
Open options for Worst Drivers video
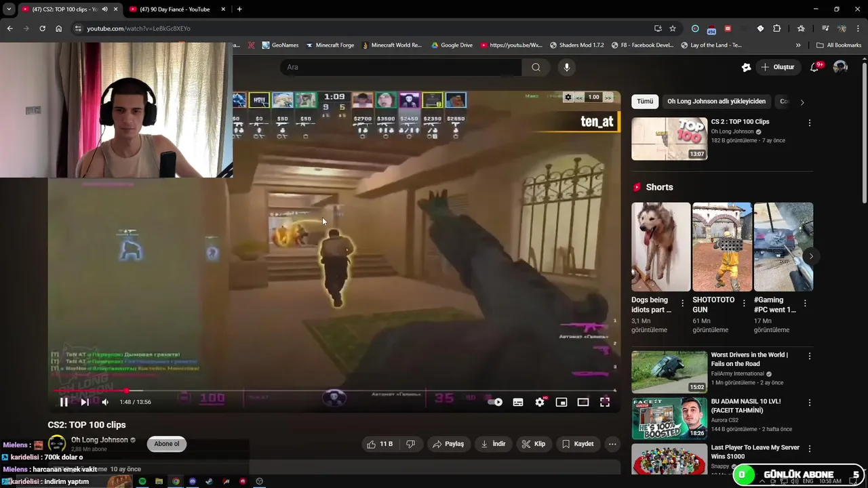point(809,357)
